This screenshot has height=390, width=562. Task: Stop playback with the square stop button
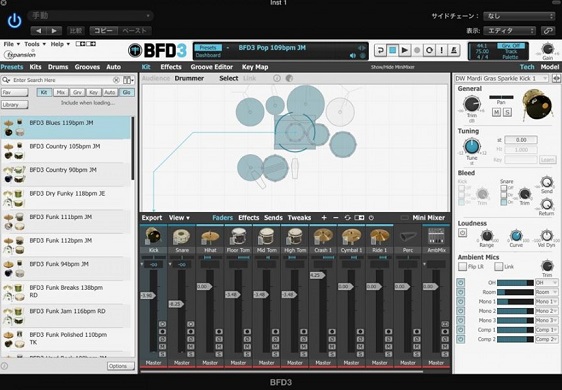point(393,51)
